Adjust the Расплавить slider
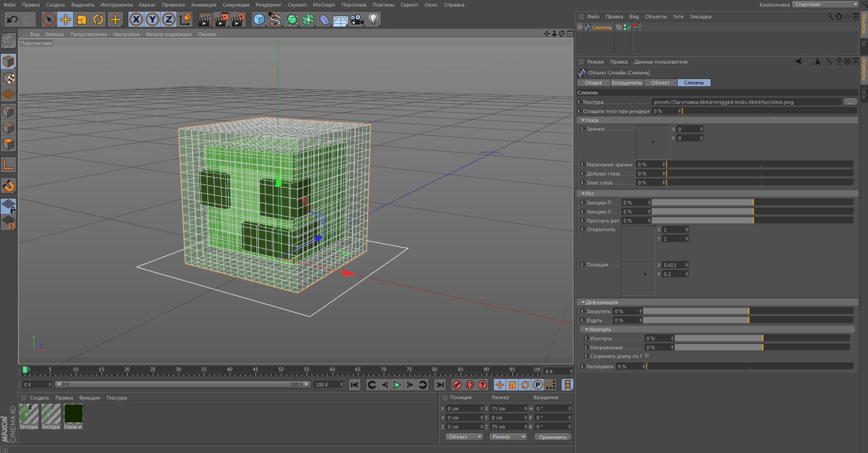Screen dimensions: 868x453 pyautogui.click(x=750, y=367)
